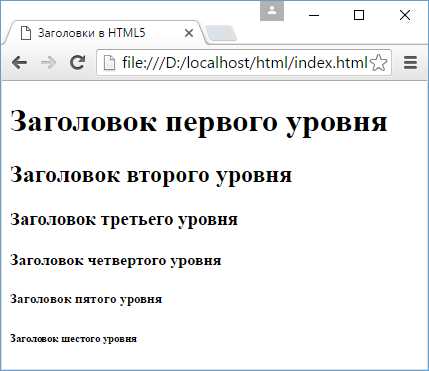
Task: Click the page icon in the address bar
Action: (x=109, y=62)
